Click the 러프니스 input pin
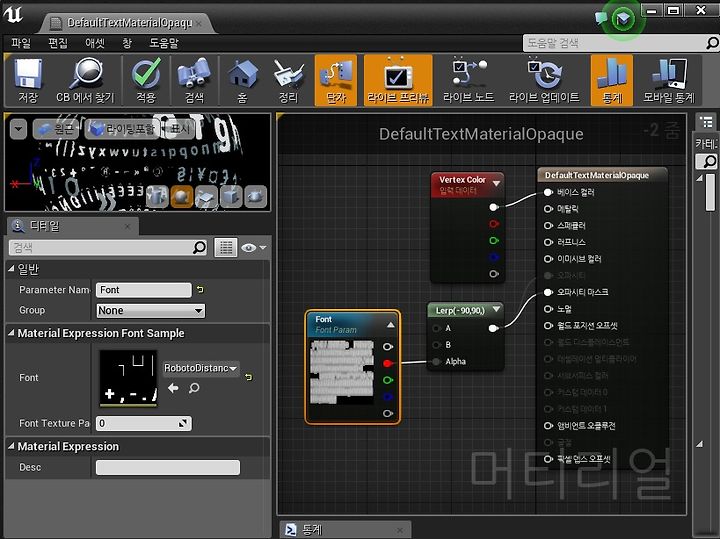Image resolution: width=720 pixels, height=539 pixels. pyautogui.click(x=548, y=242)
